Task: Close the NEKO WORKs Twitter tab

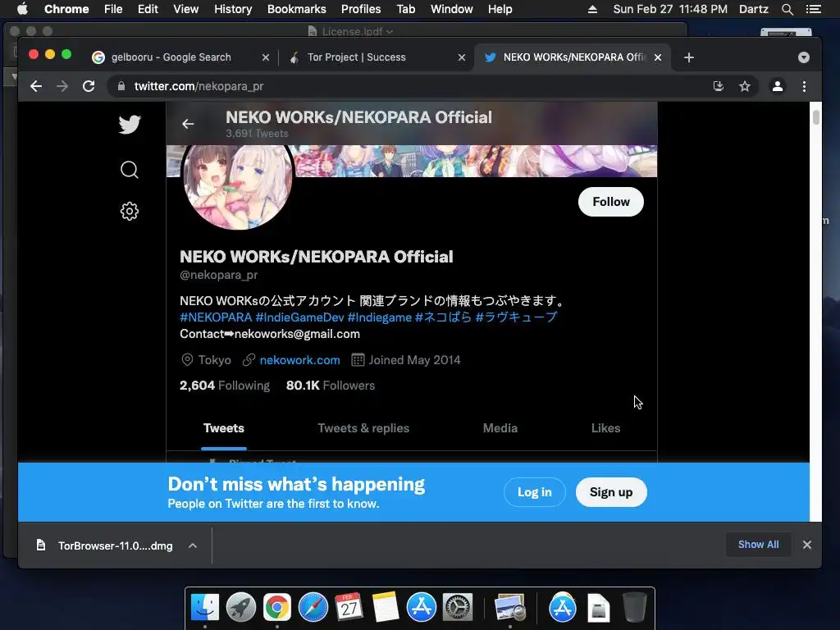Action: [658, 57]
